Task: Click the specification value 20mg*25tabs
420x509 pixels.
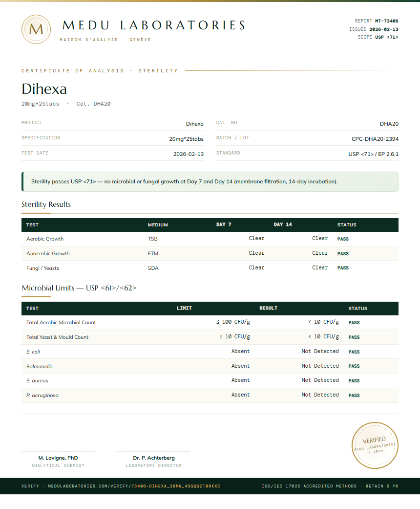Action: [186, 139]
